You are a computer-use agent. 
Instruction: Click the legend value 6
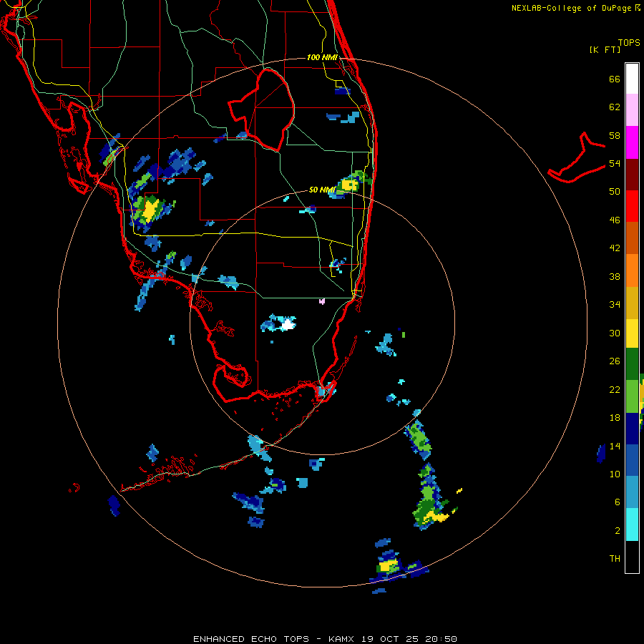617,502
